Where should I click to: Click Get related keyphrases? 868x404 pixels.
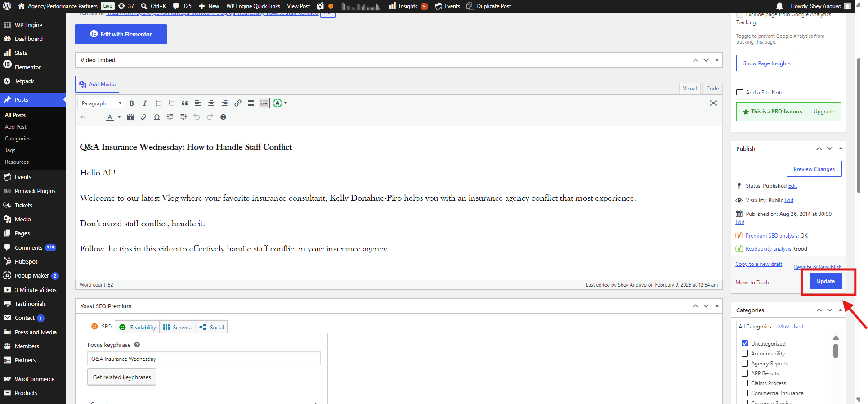pyautogui.click(x=122, y=377)
